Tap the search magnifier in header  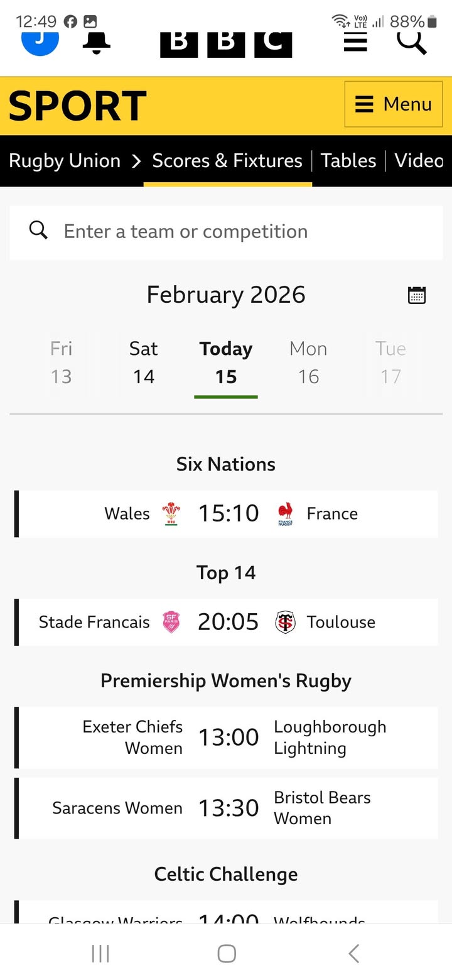coord(412,41)
